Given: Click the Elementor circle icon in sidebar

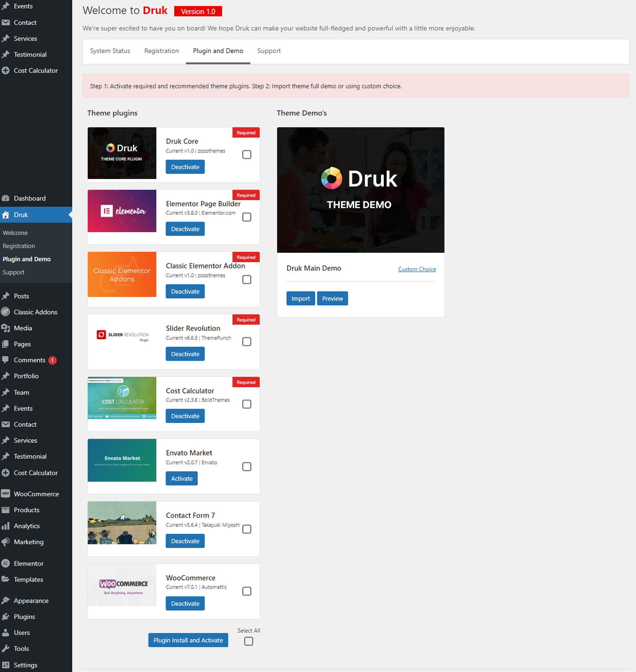Looking at the screenshot, I should (6, 563).
